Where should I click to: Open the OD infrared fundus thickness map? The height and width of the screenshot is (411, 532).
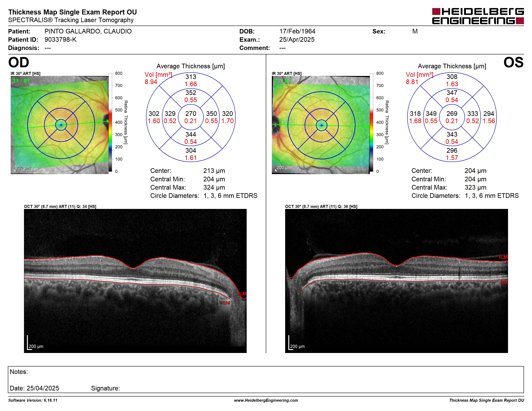point(60,125)
